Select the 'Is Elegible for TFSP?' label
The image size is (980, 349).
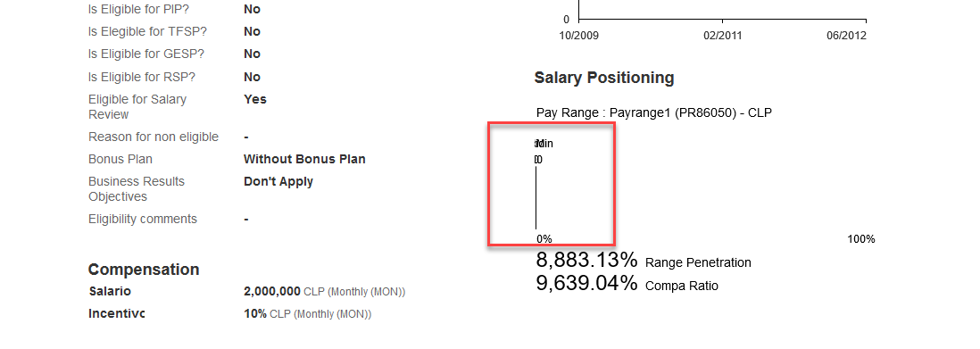tap(147, 32)
